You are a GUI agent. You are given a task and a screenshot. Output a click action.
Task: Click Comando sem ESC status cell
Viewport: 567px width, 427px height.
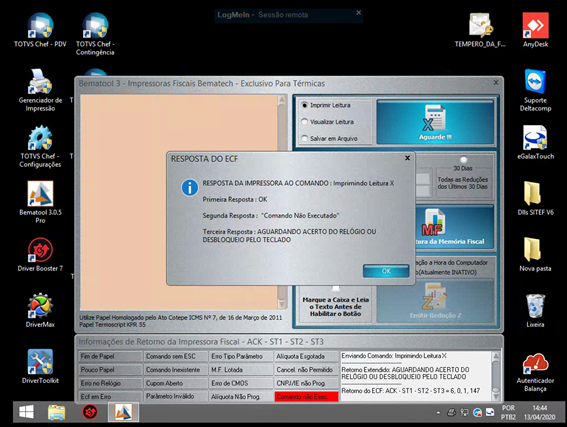coord(176,356)
